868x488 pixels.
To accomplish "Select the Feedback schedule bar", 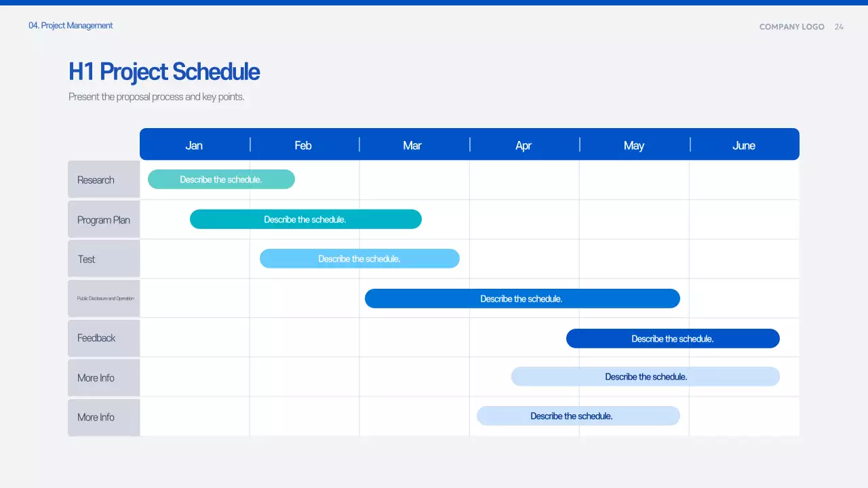I will (673, 338).
